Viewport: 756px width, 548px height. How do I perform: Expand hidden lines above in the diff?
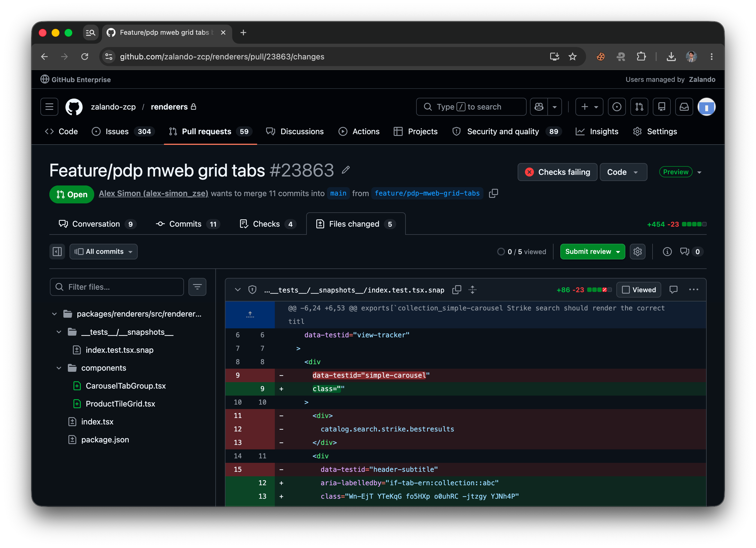[250, 315]
